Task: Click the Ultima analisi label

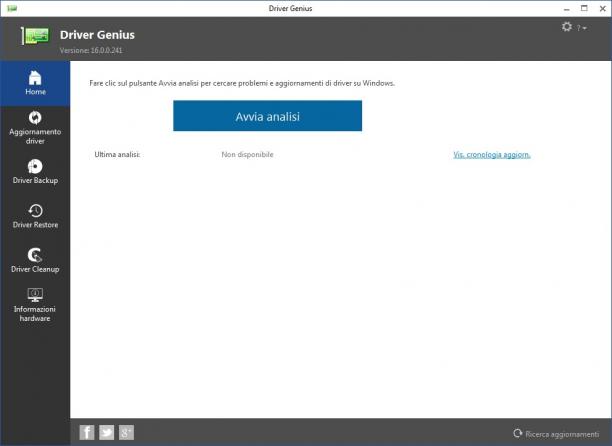Action: (117, 155)
